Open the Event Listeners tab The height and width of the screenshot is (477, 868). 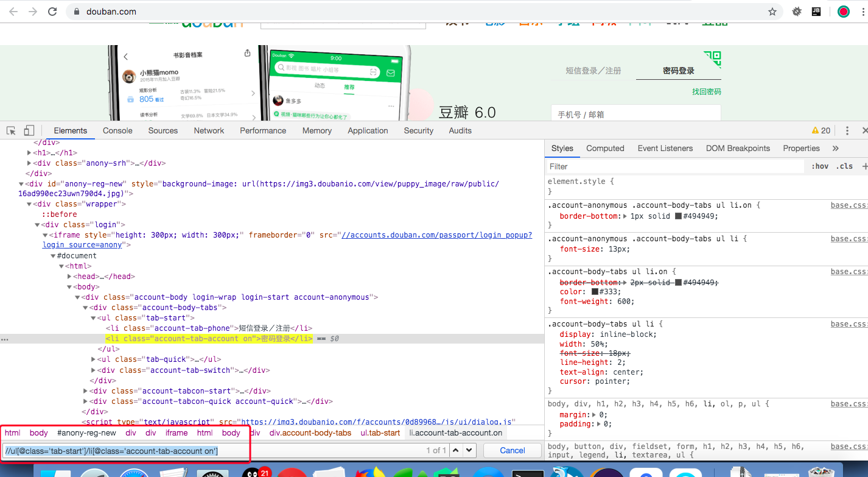coord(665,148)
